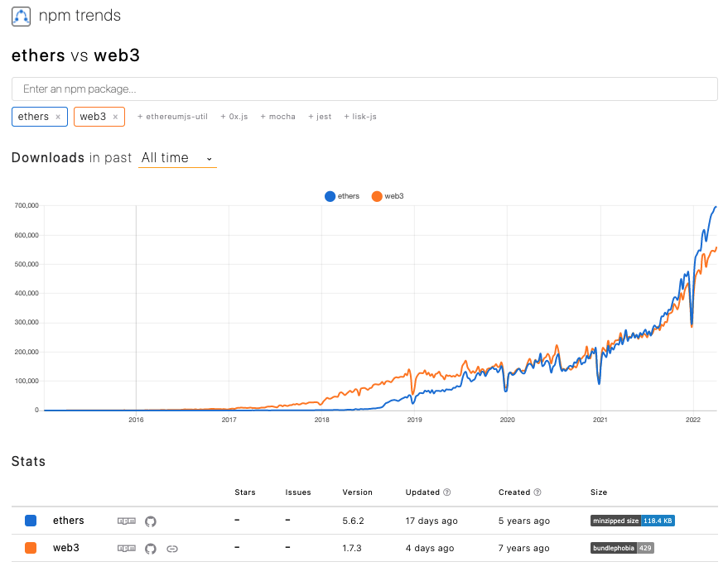The height and width of the screenshot is (581, 728).
Task: Remove the web3 package tag
Action: pos(116,118)
